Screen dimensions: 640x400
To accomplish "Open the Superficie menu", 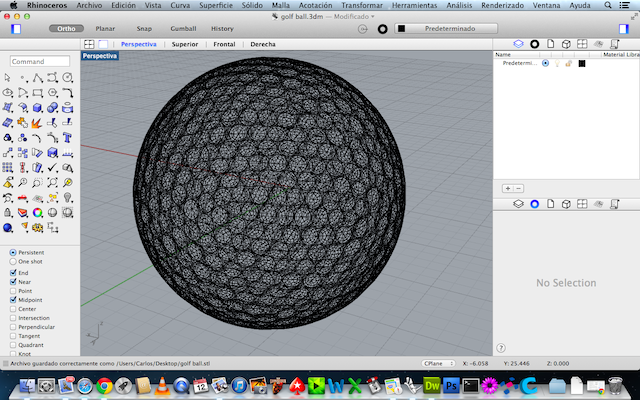I will click(216, 5).
